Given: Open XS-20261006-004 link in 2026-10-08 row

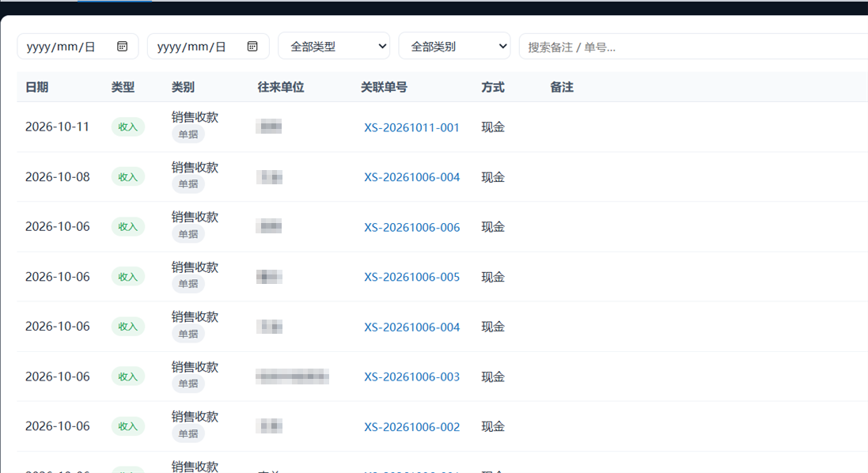Looking at the screenshot, I should click(412, 177).
